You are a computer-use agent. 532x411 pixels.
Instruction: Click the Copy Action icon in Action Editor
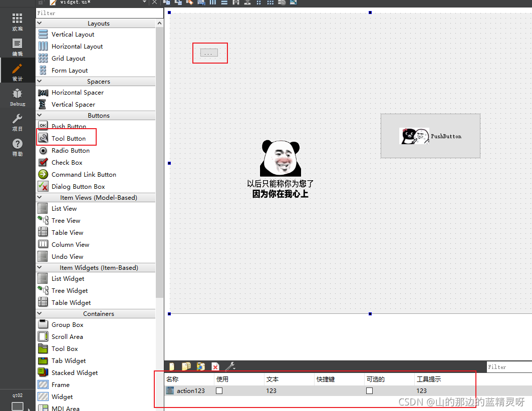[x=186, y=366]
